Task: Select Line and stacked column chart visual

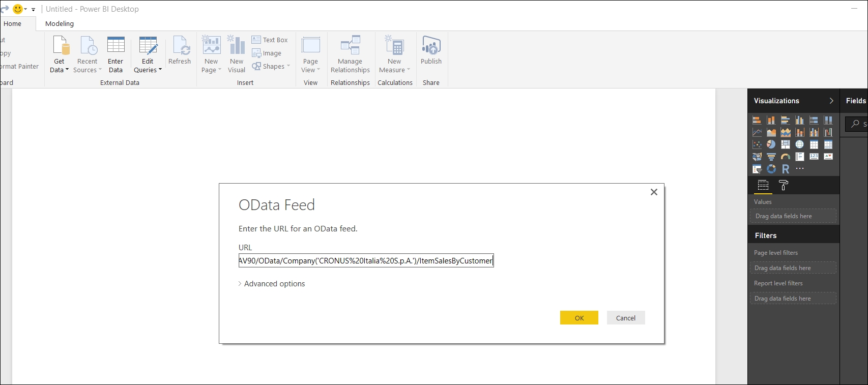Action: pos(800,132)
